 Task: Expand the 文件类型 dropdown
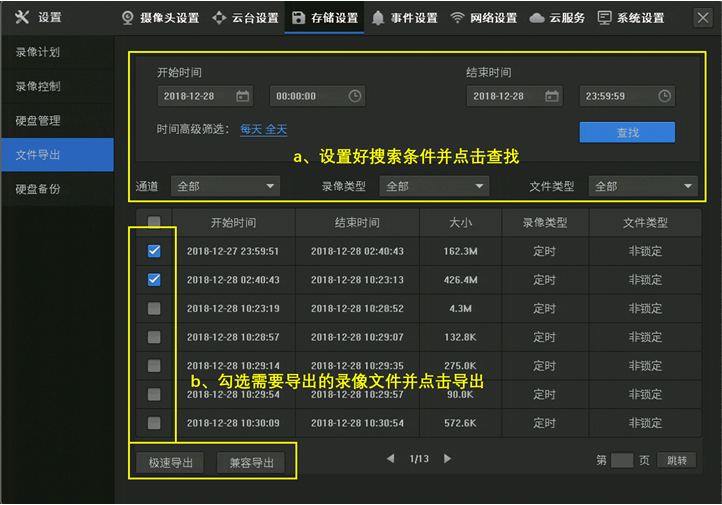tap(643, 186)
